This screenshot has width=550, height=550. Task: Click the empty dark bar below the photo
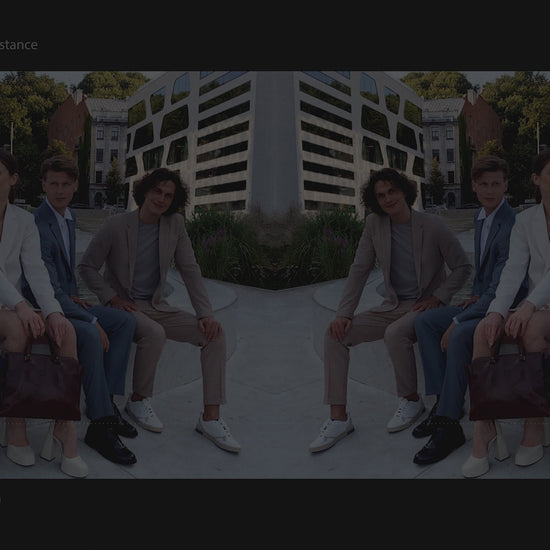(275, 515)
